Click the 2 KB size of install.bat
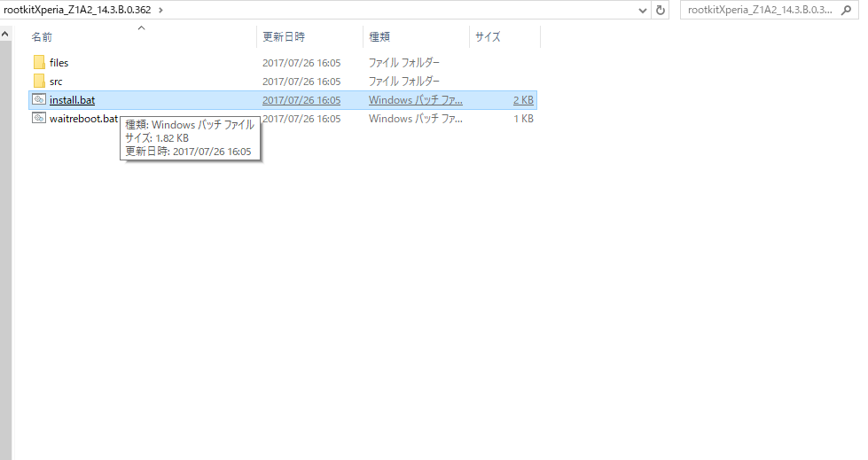This screenshot has width=868, height=460. [x=523, y=100]
